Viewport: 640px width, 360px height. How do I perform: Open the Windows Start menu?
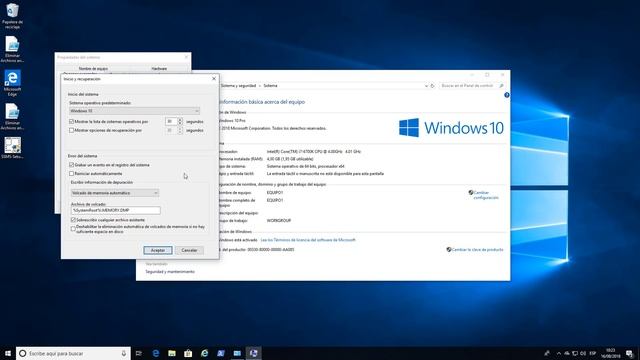(8, 353)
